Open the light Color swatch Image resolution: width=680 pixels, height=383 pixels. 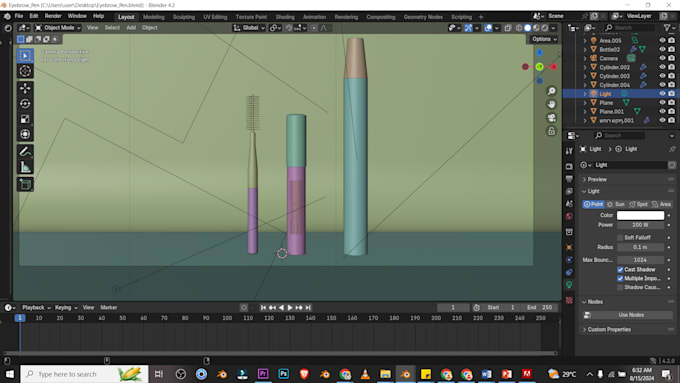pyautogui.click(x=641, y=216)
